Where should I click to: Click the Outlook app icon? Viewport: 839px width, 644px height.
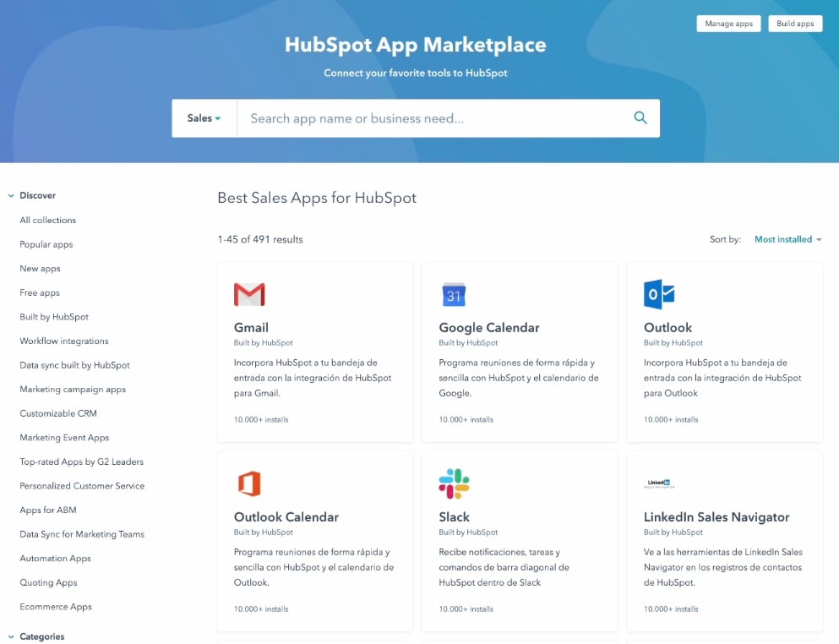pos(657,294)
